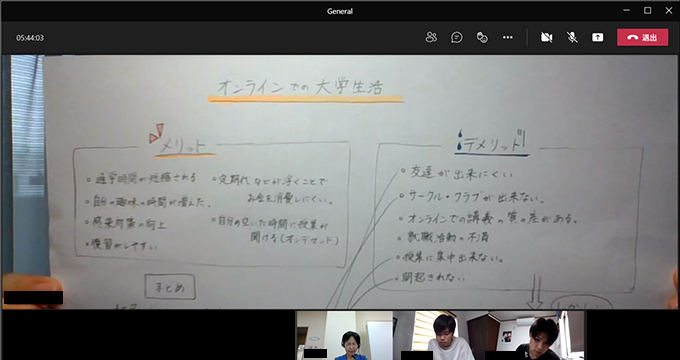Unmute the microphone toggle
This screenshot has height=360, width=680.
click(572, 38)
